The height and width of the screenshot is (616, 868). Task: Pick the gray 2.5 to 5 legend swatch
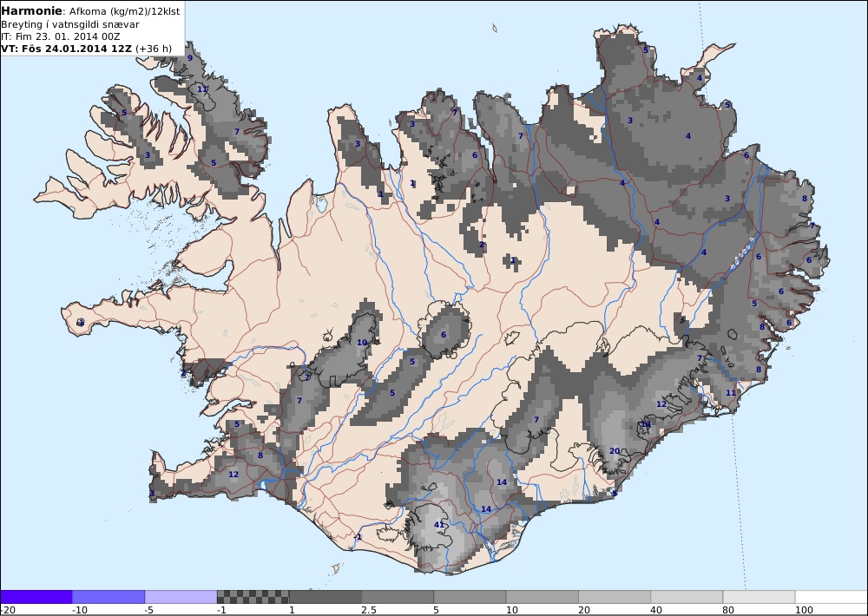tap(398, 597)
